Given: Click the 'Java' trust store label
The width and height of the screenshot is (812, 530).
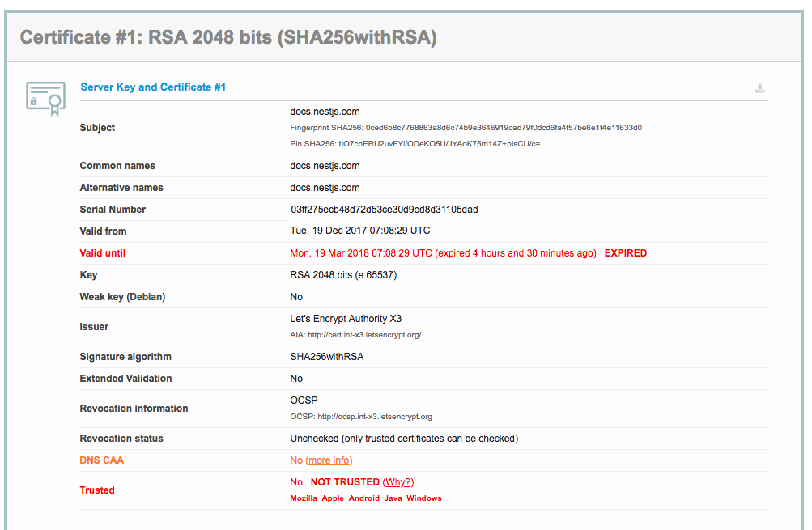Looking at the screenshot, I should [x=393, y=498].
